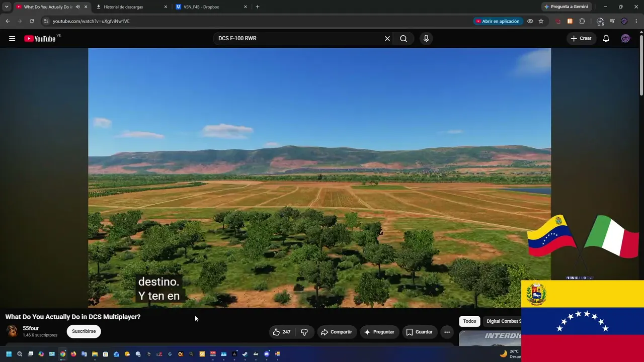Open YouTube account avatar menu
Image resolution: width=644 pixels, height=362 pixels.
click(x=625, y=39)
